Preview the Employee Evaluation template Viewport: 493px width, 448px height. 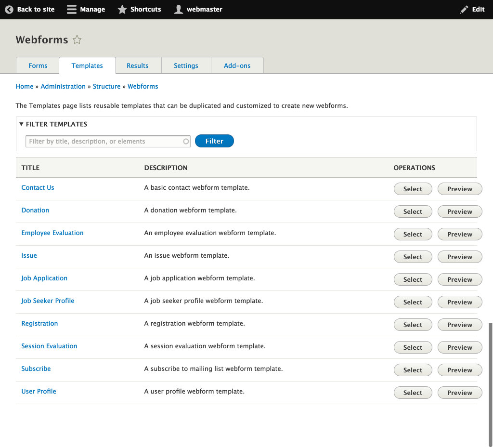coord(460,234)
